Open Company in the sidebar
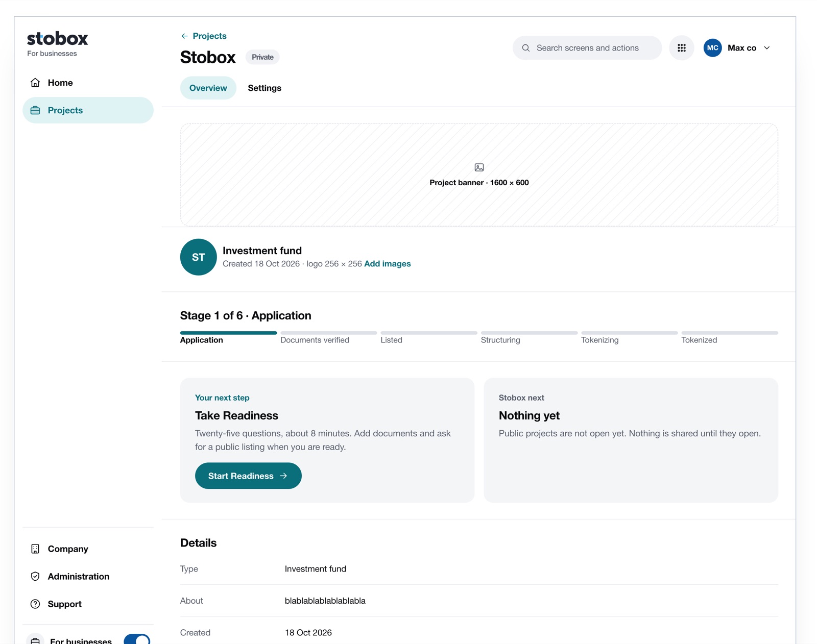The height and width of the screenshot is (644, 817). tap(88, 549)
